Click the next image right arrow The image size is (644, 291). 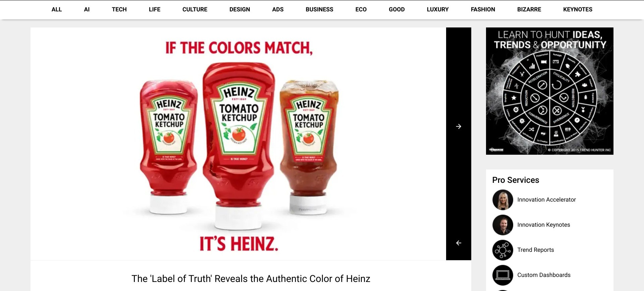[459, 126]
